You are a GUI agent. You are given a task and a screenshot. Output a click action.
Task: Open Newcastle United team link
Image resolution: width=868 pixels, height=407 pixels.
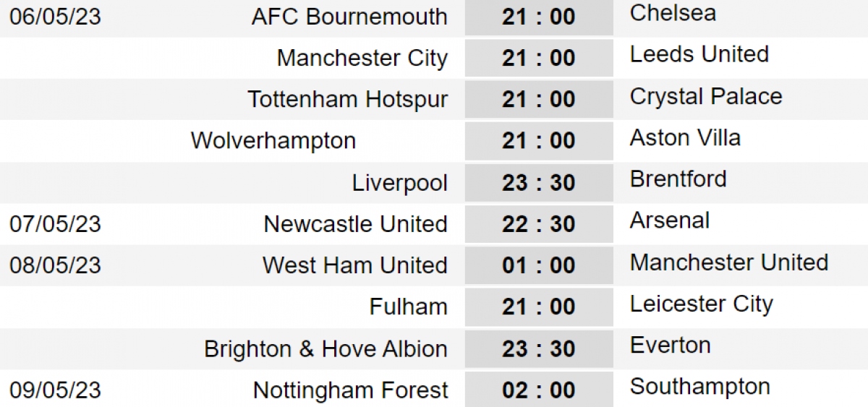[355, 224]
